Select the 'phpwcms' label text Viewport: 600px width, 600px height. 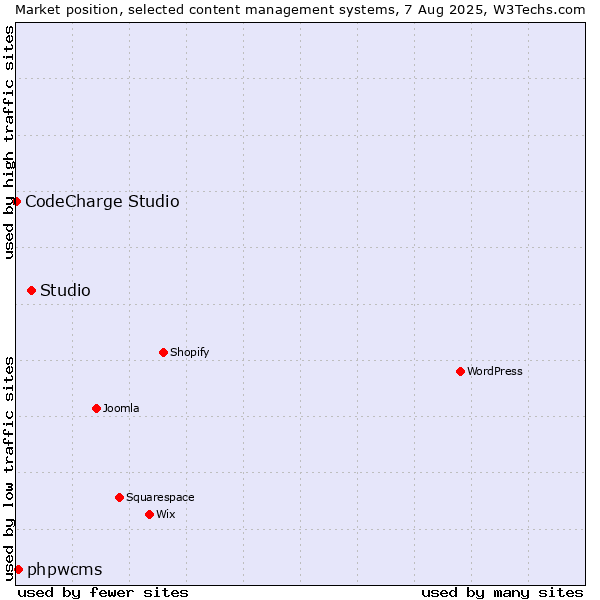65,570
